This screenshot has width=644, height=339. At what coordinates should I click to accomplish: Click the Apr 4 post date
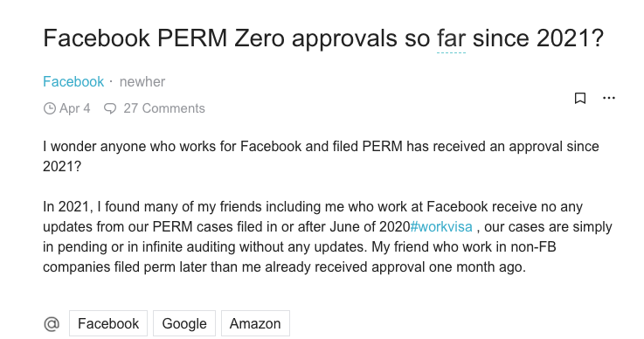[x=75, y=108]
